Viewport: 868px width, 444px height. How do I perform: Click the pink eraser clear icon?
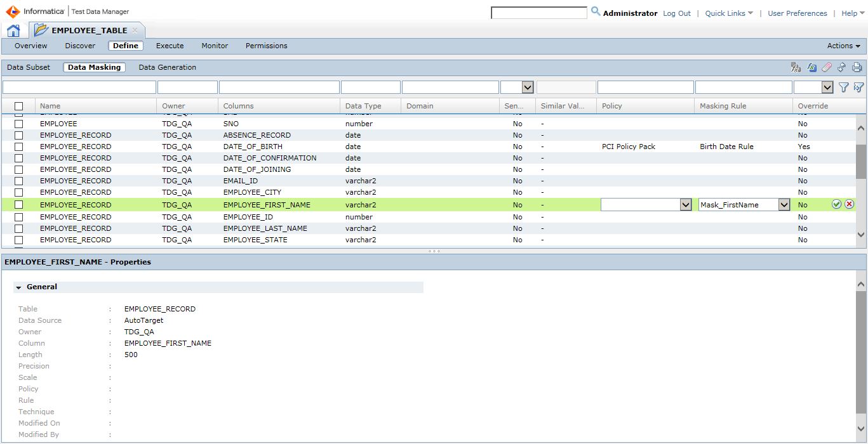pyautogui.click(x=827, y=67)
